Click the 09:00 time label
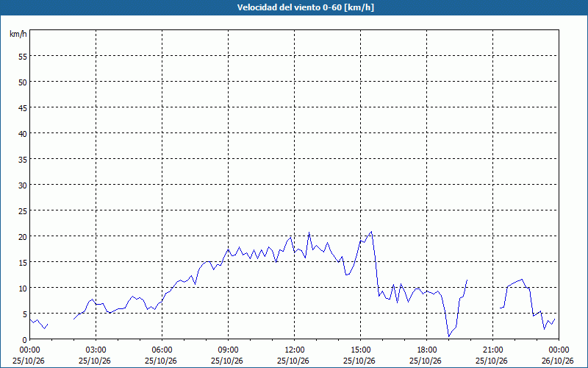 point(228,350)
